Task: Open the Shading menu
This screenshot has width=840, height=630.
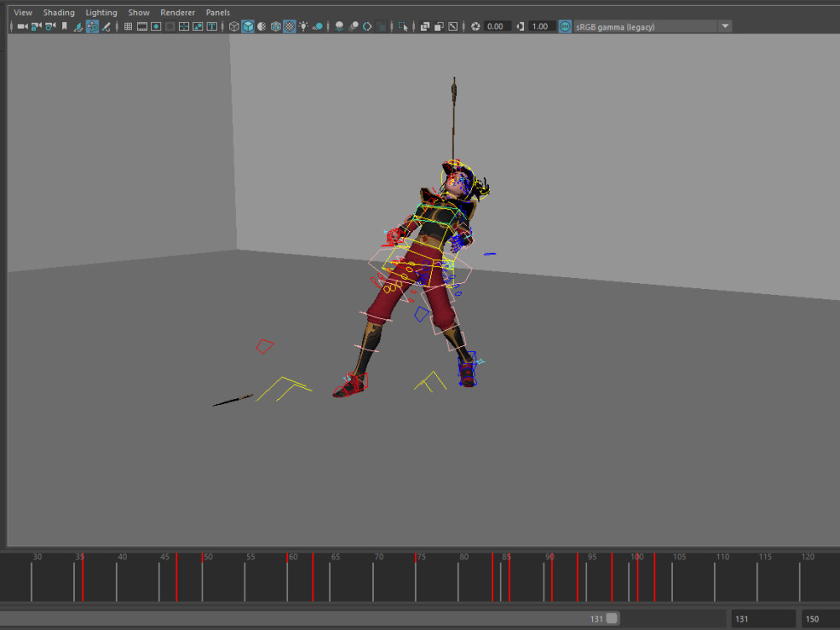Action: pyautogui.click(x=59, y=13)
